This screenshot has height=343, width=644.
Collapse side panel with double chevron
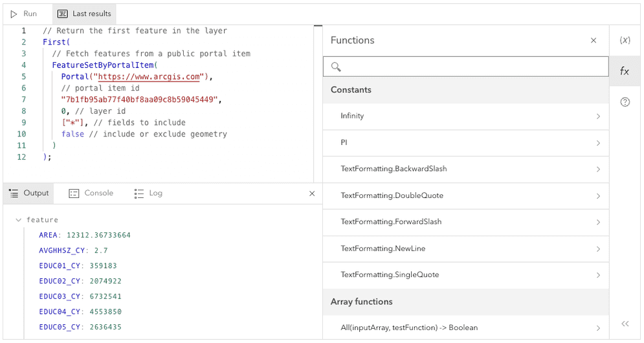click(625, 324)
